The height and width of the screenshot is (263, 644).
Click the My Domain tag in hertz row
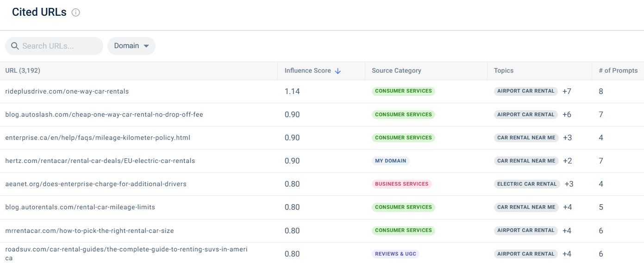391,161
